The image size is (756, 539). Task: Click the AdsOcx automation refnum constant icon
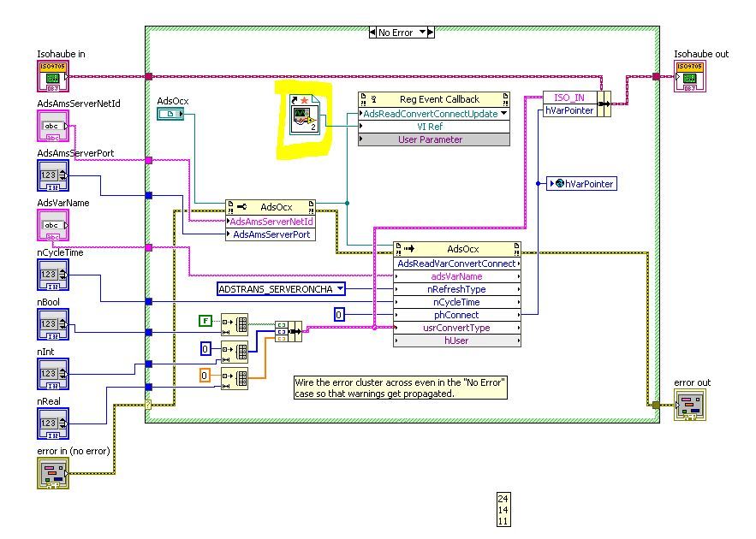171,112
